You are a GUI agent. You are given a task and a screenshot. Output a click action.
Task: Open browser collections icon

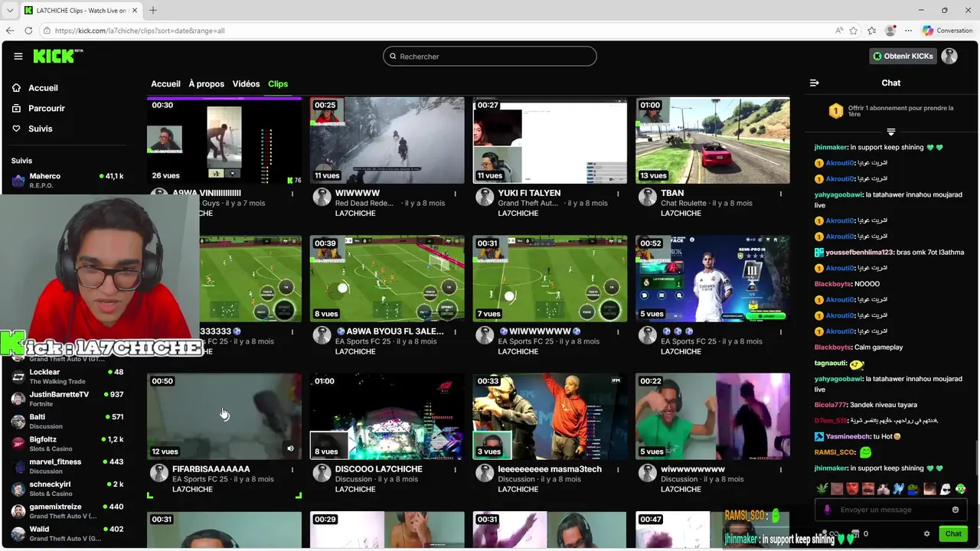pos(872,31)
